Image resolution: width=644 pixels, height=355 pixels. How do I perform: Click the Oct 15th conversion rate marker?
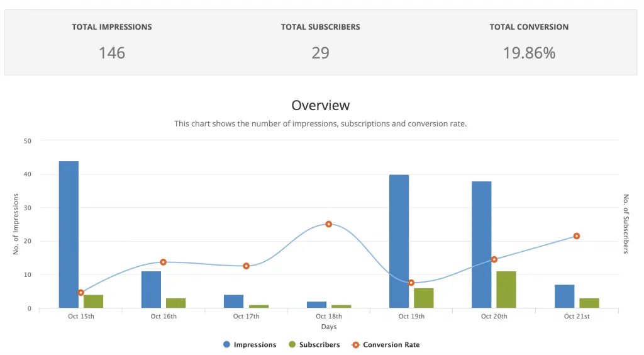(81, 293)
